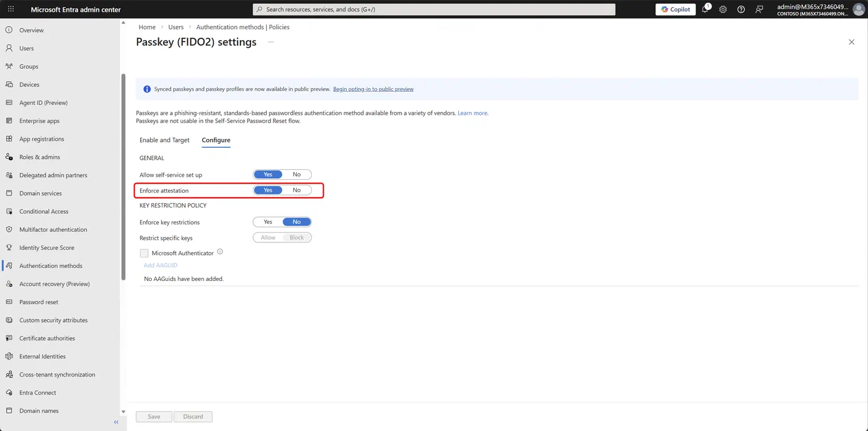The image size is (868, 431).
Task: Click the Custom security attributes icon
Action: point(9,320)
